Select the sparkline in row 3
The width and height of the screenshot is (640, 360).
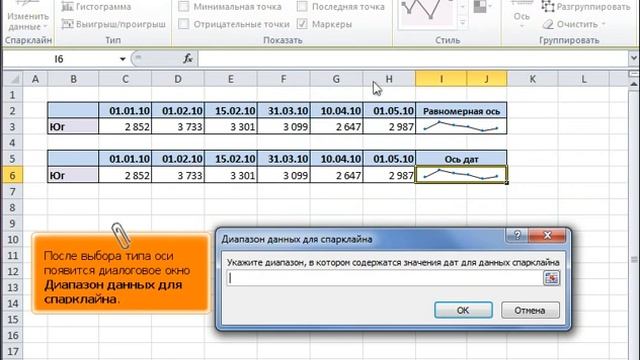(x=461, y=126)
